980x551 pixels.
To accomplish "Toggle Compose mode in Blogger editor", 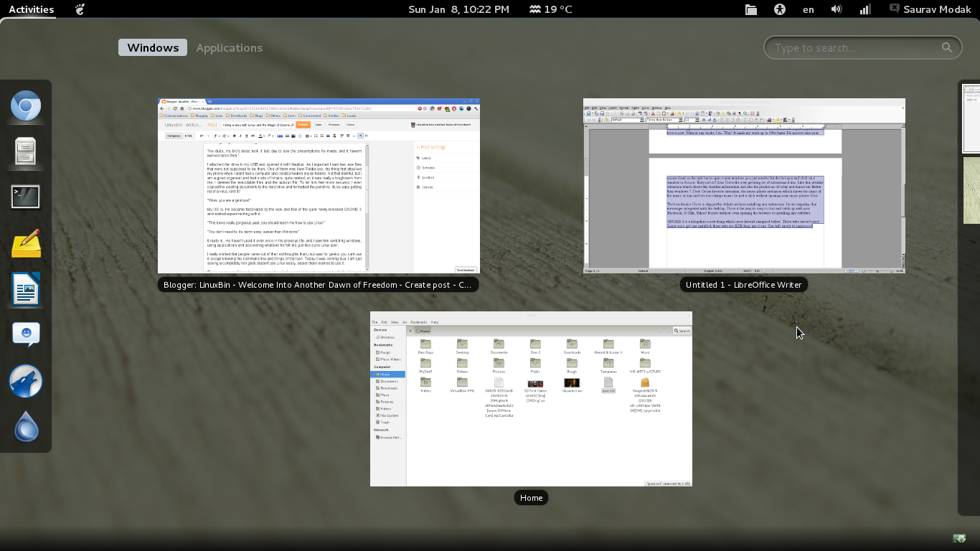I will (x=174, y=136).
